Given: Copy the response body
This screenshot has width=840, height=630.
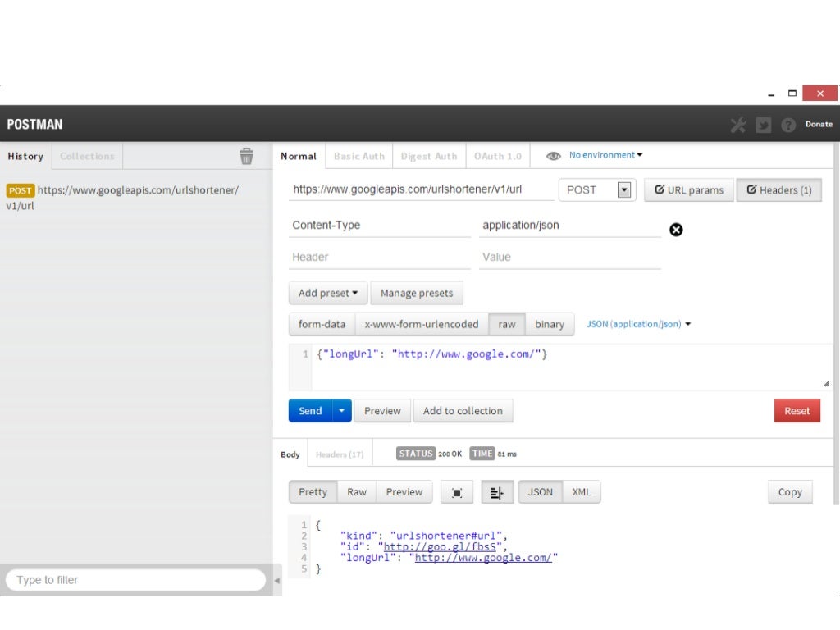Looking at the screenshot, I should point(790,492).
